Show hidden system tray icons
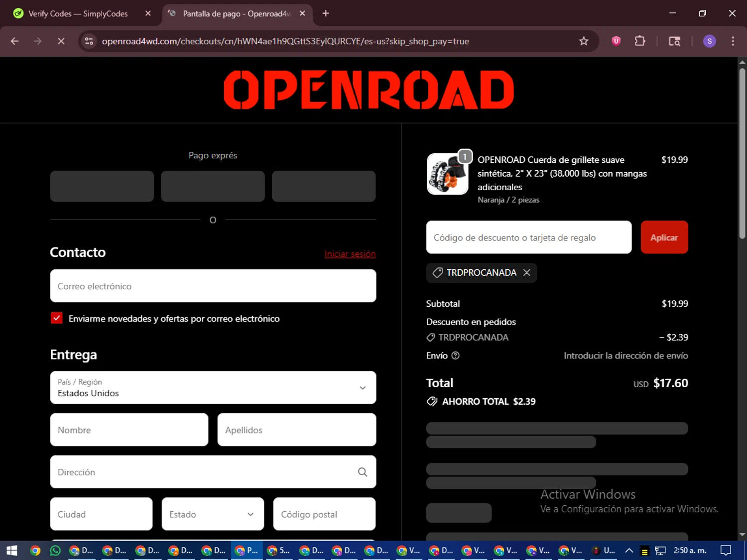 tap(629, 550)
